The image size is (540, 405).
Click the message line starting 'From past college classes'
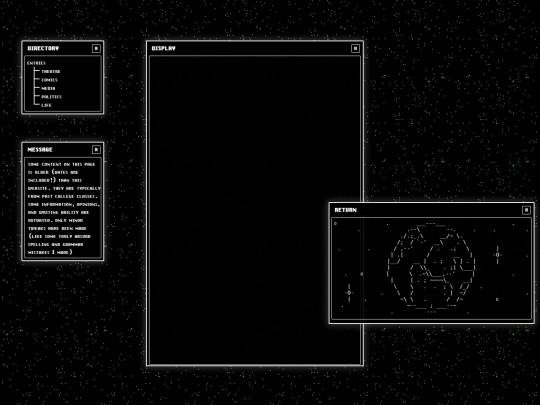62,196
